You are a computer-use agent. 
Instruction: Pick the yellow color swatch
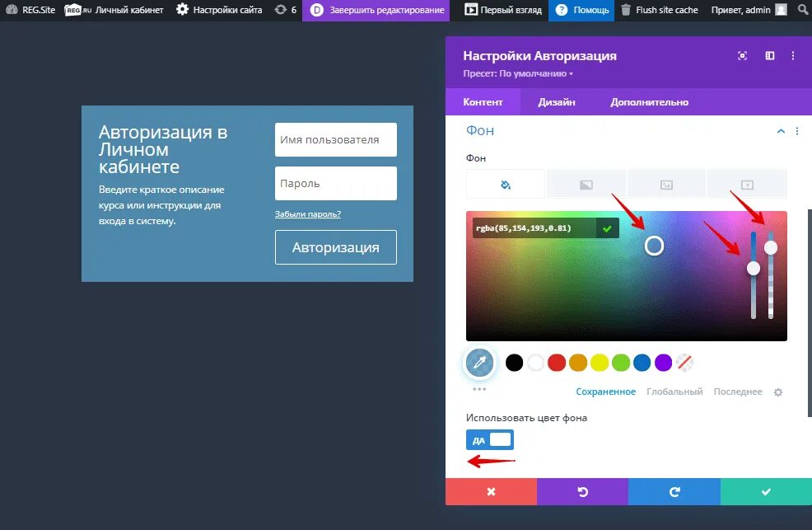pos(600,363)
